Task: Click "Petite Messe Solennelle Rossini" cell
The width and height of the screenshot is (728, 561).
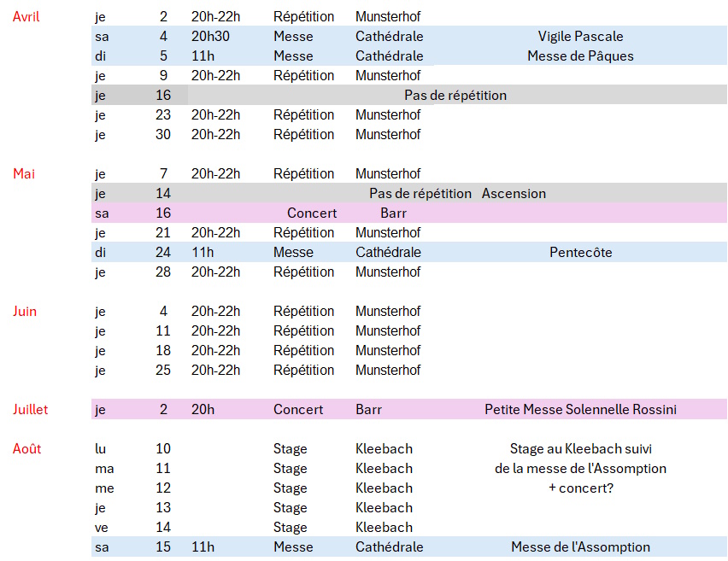Action: coord(580,410)
